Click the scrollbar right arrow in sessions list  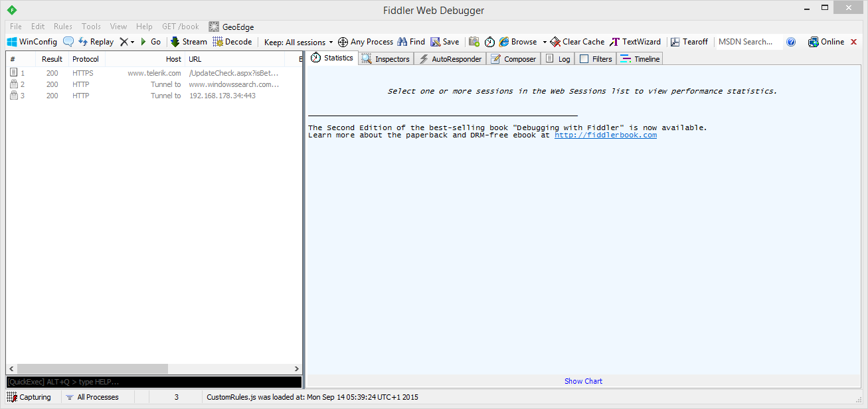[297, 369]
